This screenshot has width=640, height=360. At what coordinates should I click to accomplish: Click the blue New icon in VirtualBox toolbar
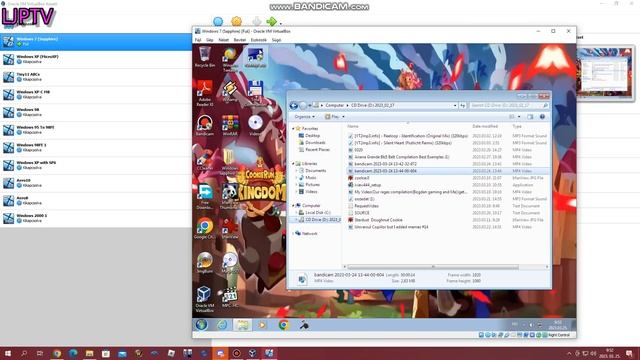pyautogui.click(x=218, y=21)
